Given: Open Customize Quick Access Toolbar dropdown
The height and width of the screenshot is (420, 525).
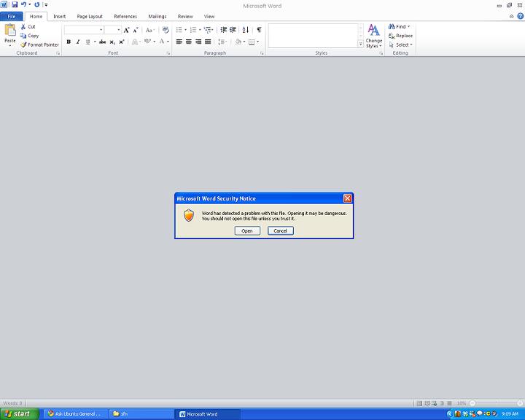Looking at the screenshot, I should tap(46, 4).
